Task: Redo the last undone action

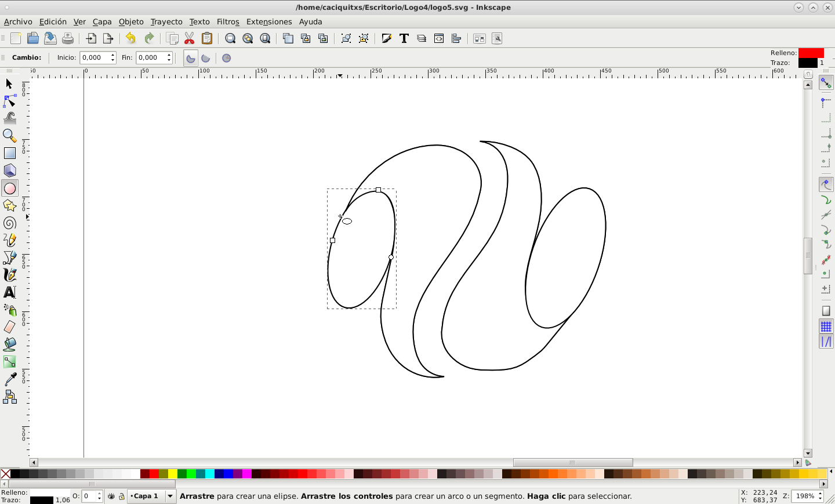Action: coord(149,38)
